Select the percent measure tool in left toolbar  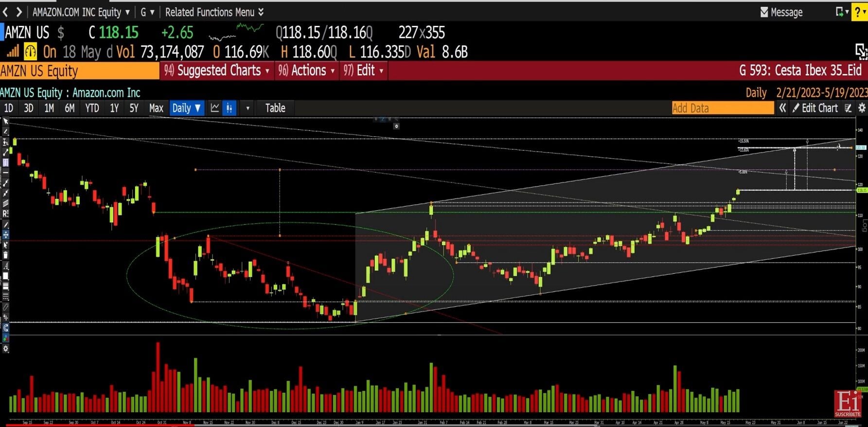(5, 142)
